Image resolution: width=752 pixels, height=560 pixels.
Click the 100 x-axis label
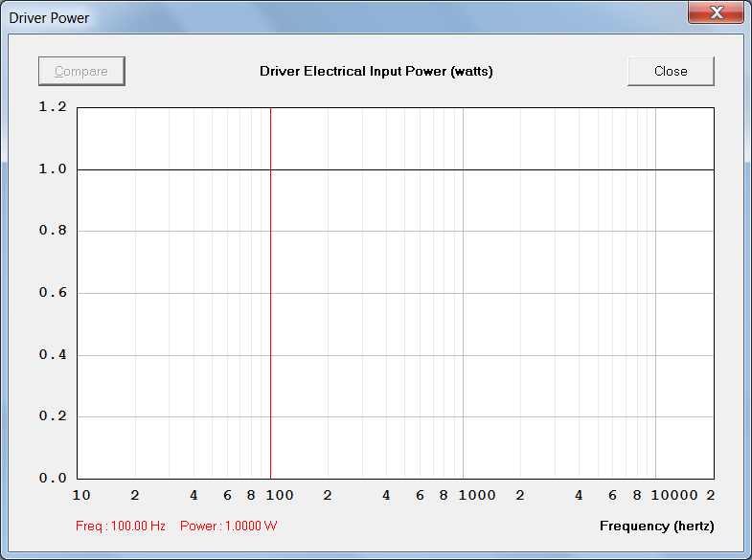point(280,495)
